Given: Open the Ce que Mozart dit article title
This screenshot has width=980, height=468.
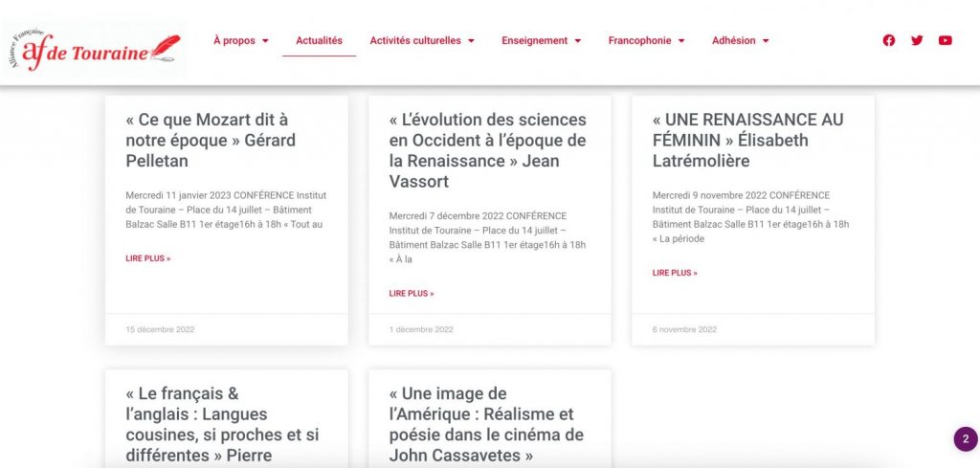Looking at the screenshot, I should pyautogui.click(x=211, y=140).
